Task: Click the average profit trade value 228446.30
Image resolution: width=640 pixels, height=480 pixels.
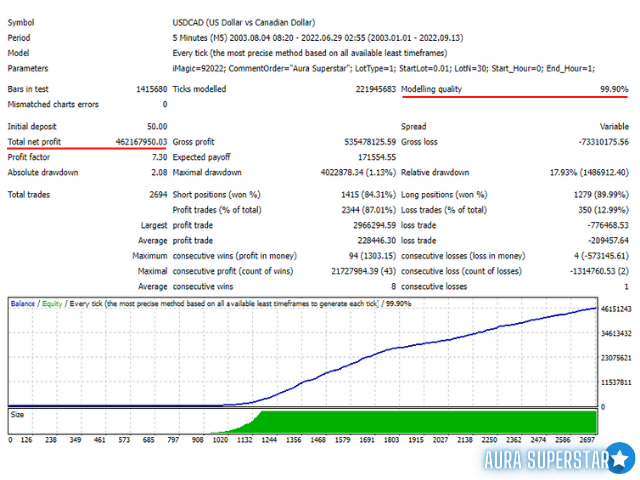Action: (x=377, y=241)
